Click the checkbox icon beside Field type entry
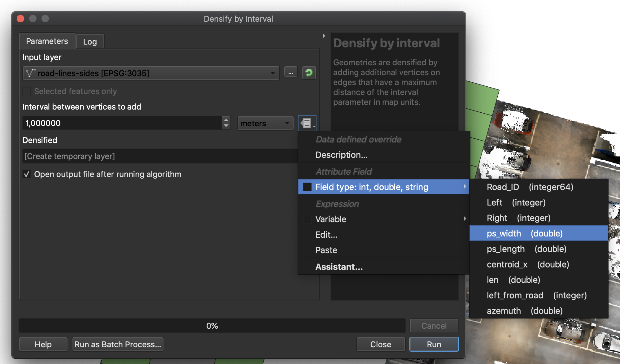This screenshot has height=364, width=620. click(307, 187)
